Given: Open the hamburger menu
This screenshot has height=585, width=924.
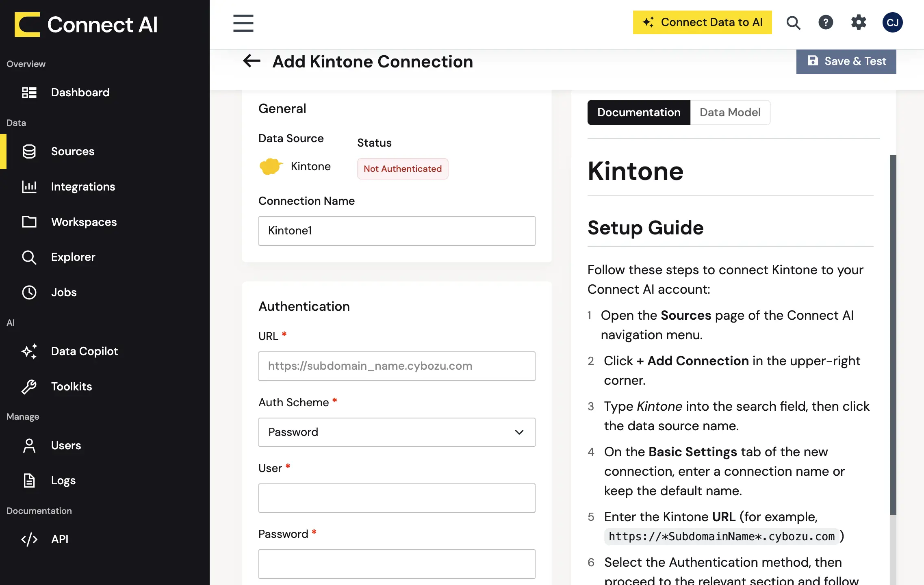Looking at the screenshot, I should click(243, 23).
